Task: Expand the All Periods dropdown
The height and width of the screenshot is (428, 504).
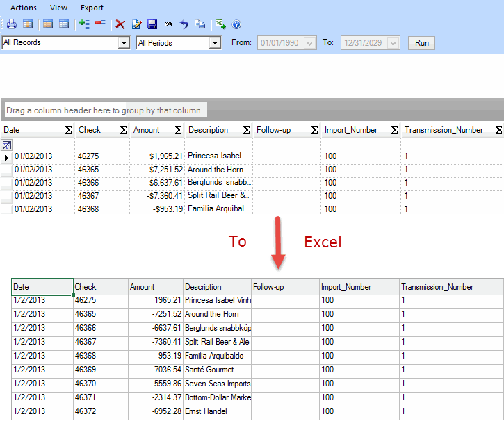Action: click(x=215, y=43)
